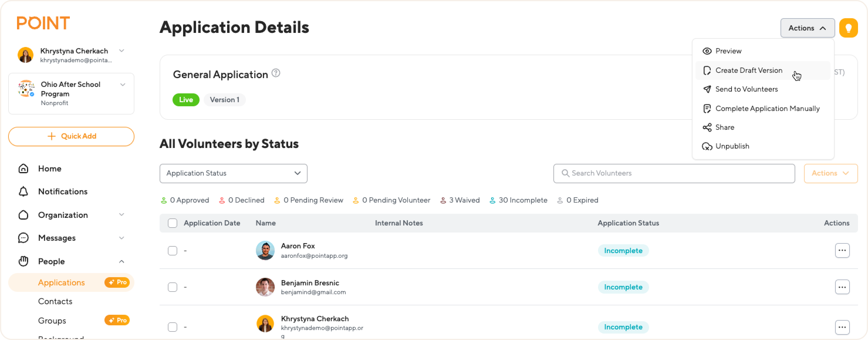Click the People hand icon
The height and width of the screenshot is (340, 868).
23,261
